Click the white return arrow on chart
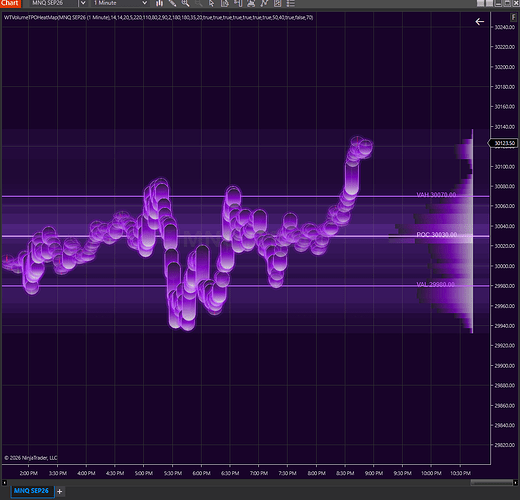This screenshot has height=500, width=520. (x=479, y=22)
